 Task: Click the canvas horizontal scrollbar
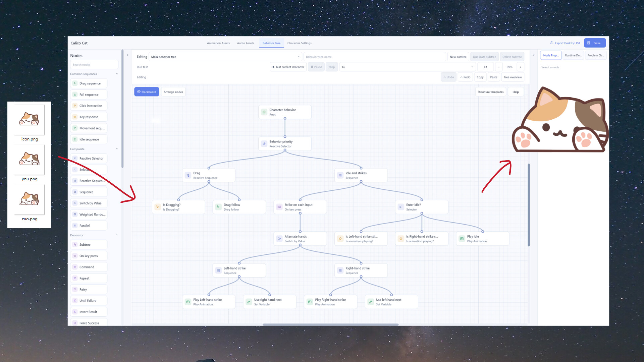(330, 324)
